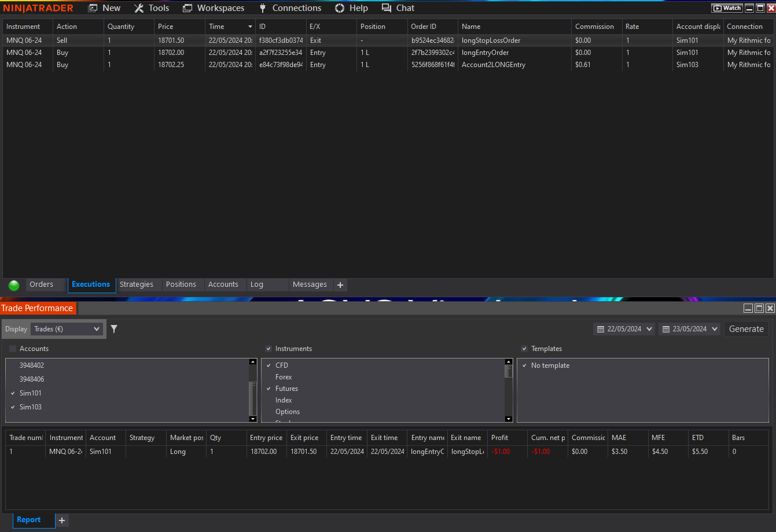The height and width of the screenshot is (532, 776).
Task: Open the Tools menu
Action: coord(152,8)
